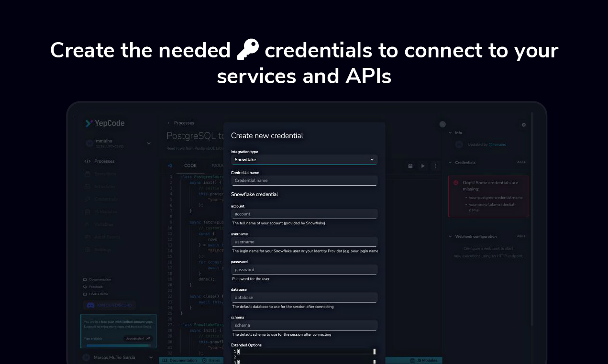608x364 pixels.
Task: Click the Processes code-brackets icon
Action: pos(87,161)
